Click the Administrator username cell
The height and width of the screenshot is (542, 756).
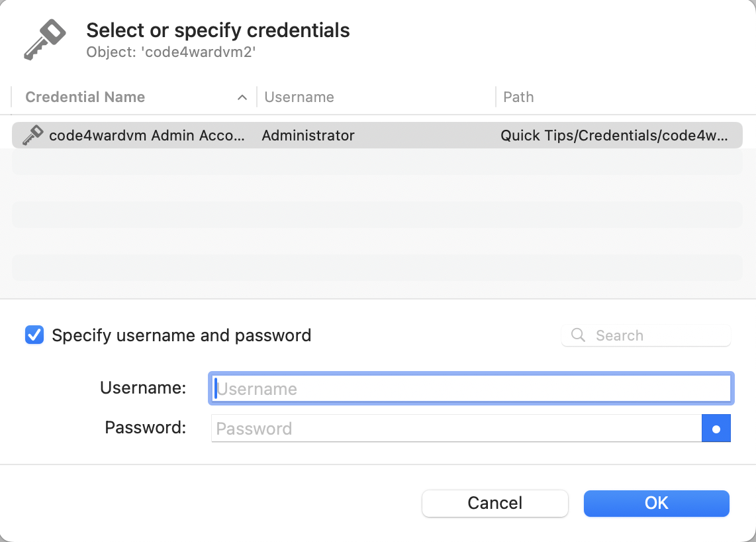(308, 136)
